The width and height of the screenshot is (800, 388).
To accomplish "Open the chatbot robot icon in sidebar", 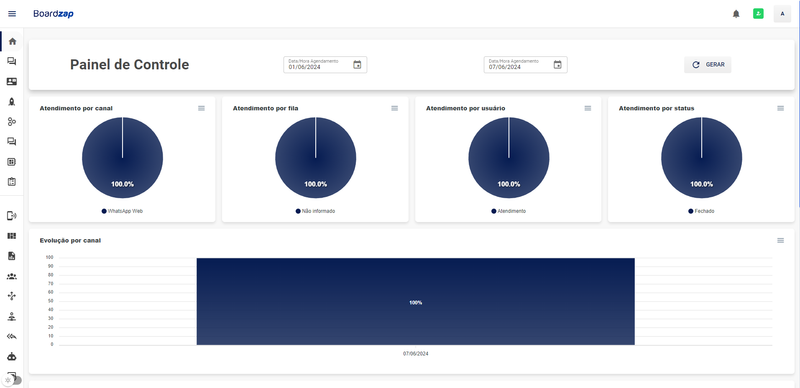I will tap(12, 357).
